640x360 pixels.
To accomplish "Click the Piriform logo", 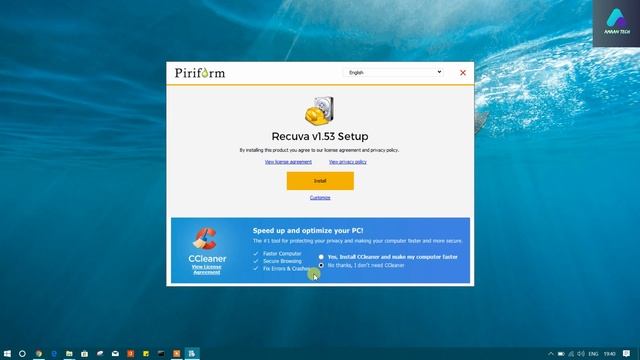I will click(200, 73).
